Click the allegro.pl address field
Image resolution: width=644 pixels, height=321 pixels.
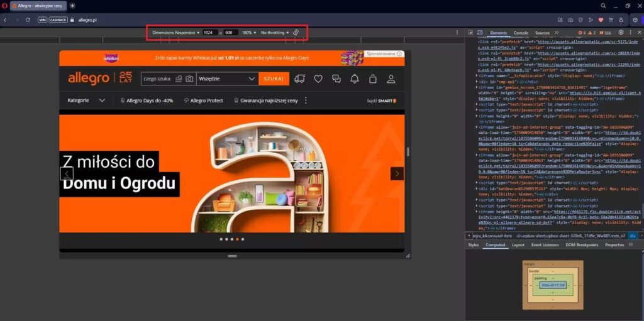87,19
